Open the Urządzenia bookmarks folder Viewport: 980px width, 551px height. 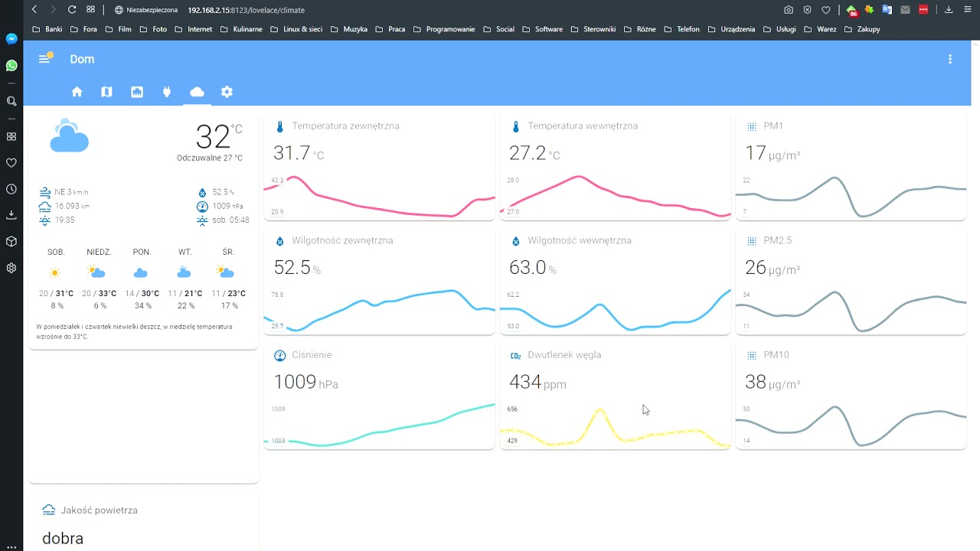pos(731,29)
